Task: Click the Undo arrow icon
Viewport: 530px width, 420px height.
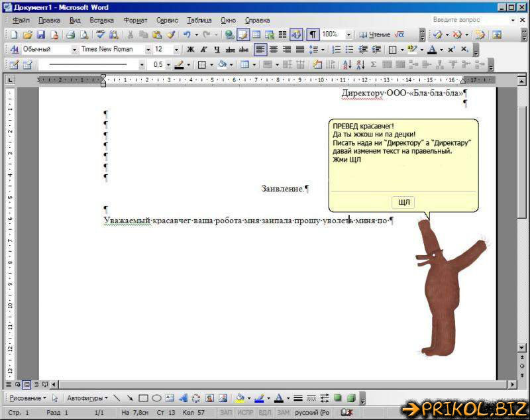Action: [x=187, y=34]
